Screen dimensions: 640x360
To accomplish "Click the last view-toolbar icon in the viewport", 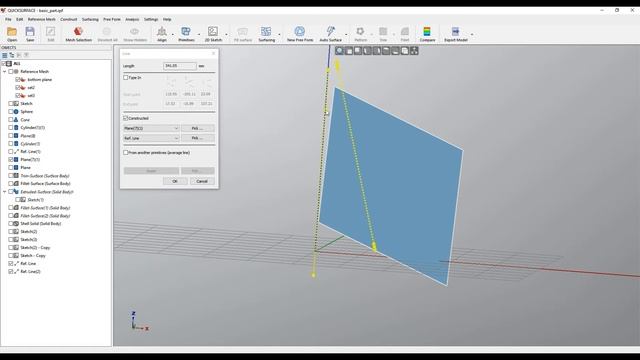I will click(414, 51).
